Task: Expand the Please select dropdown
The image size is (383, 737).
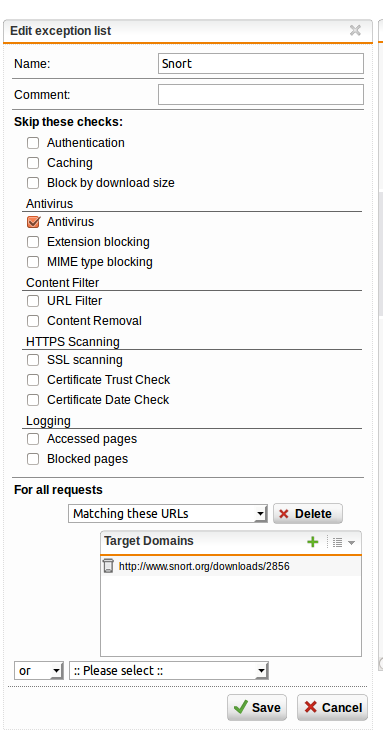Action: tap(169, 671)
